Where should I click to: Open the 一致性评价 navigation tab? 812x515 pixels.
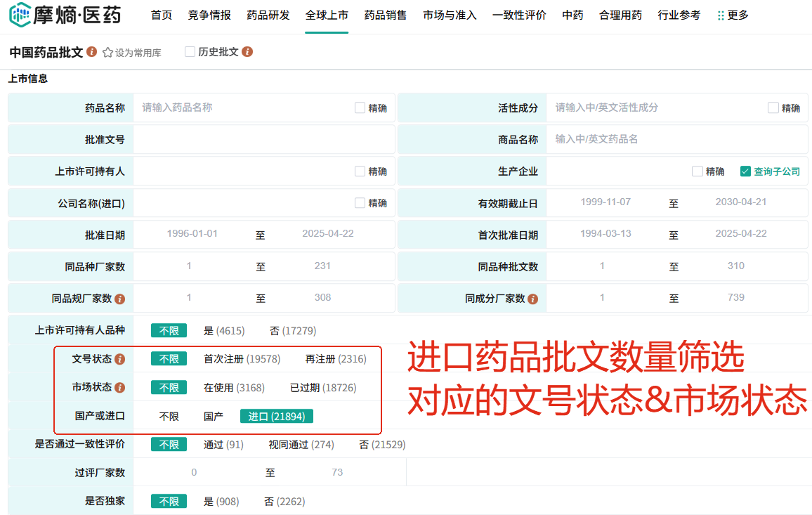(519, 15)
